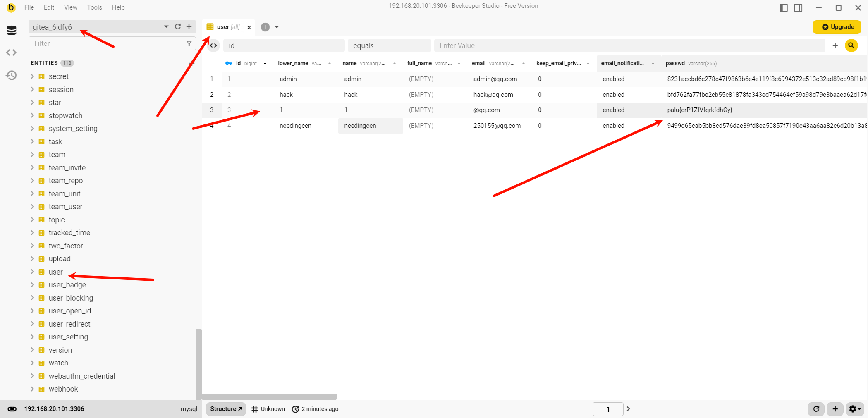Click the yellow search filter button

click(851, 45)
